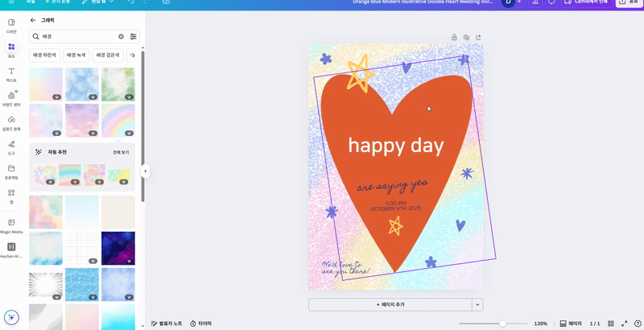The width and height of the screenshot is (644, 330).
Task: Click the 공유 (Share) button
Action: [629, 2]
